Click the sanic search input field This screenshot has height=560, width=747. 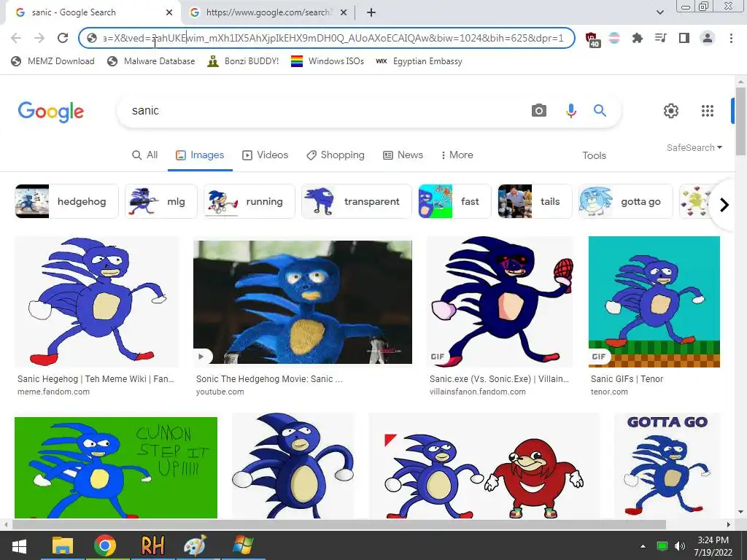324,111
